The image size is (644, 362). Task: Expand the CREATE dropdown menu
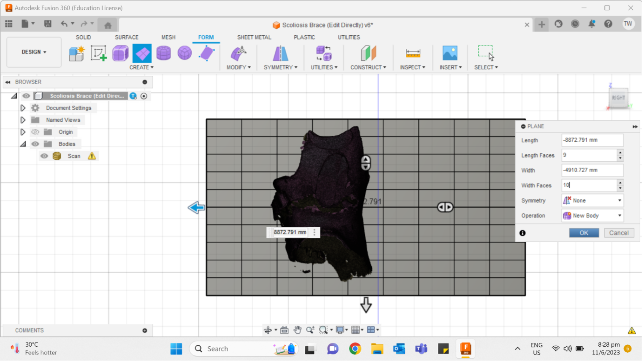(141, 68)
